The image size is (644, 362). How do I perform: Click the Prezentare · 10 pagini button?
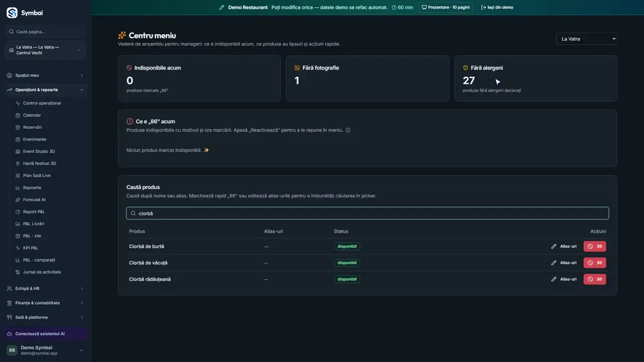pos(445,8)
